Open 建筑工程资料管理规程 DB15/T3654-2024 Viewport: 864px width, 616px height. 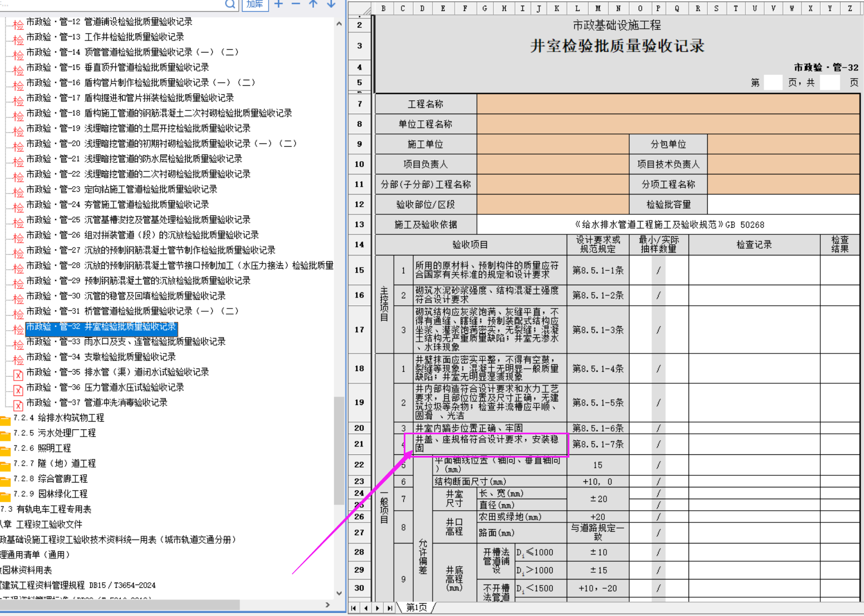[x=78, y=585]
